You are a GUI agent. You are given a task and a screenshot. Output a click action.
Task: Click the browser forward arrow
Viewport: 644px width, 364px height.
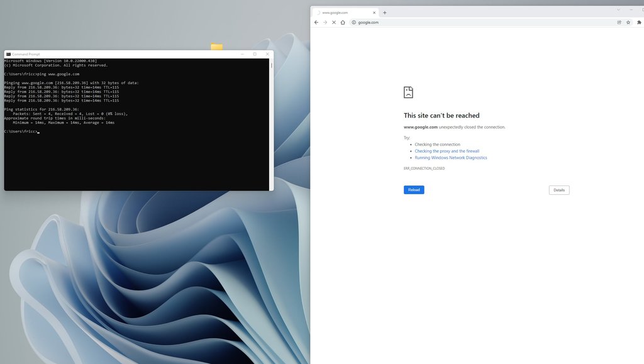(x=325, y=23)
